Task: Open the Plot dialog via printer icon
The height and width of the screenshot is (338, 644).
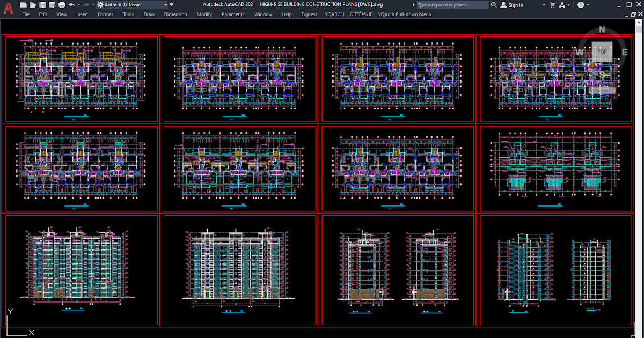Action: [x=62, y=4]
